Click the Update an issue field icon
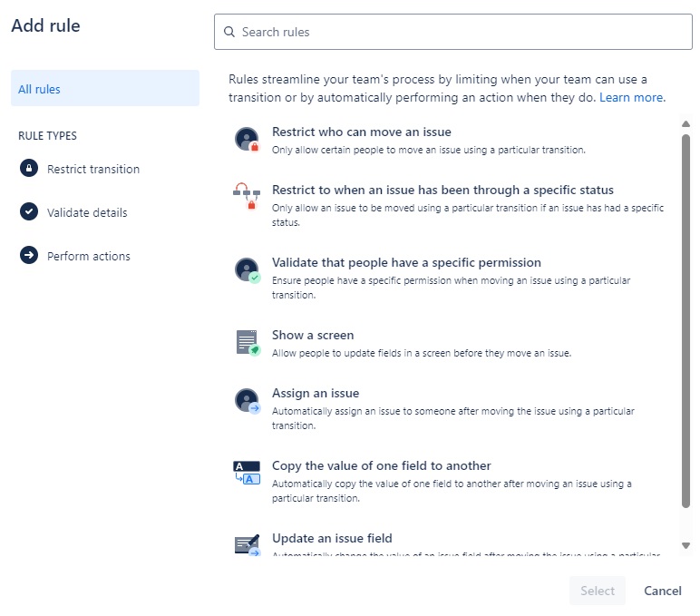Viewport: 700px width, 616px height. 248,544
